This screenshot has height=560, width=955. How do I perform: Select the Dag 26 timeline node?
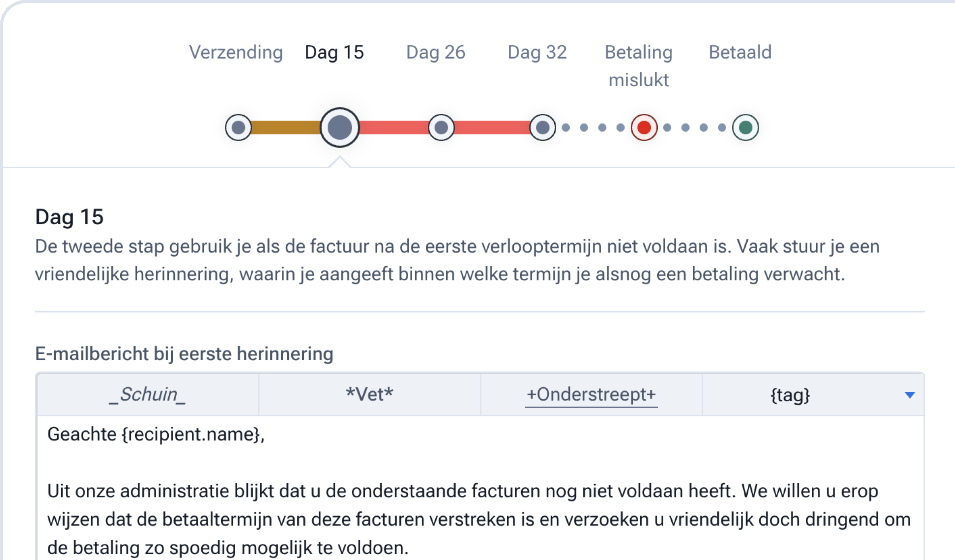pyautogui.click(x=441, y=127)
